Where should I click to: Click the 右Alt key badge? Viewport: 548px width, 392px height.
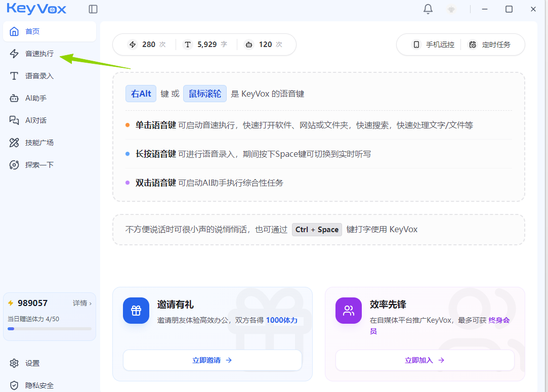point(141,94)
